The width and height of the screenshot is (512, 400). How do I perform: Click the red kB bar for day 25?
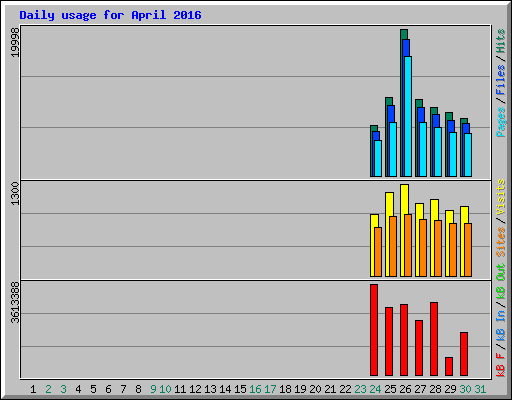[x=389, y=341]
